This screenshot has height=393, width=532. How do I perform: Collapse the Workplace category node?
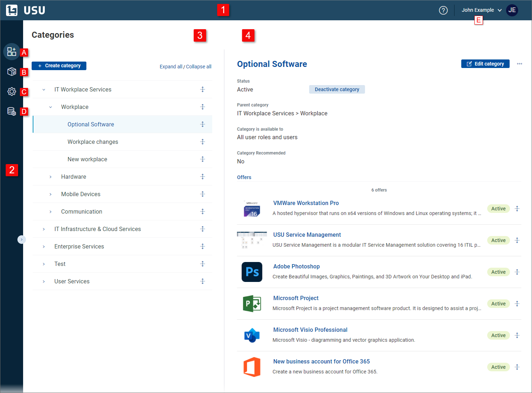point(50,107)
